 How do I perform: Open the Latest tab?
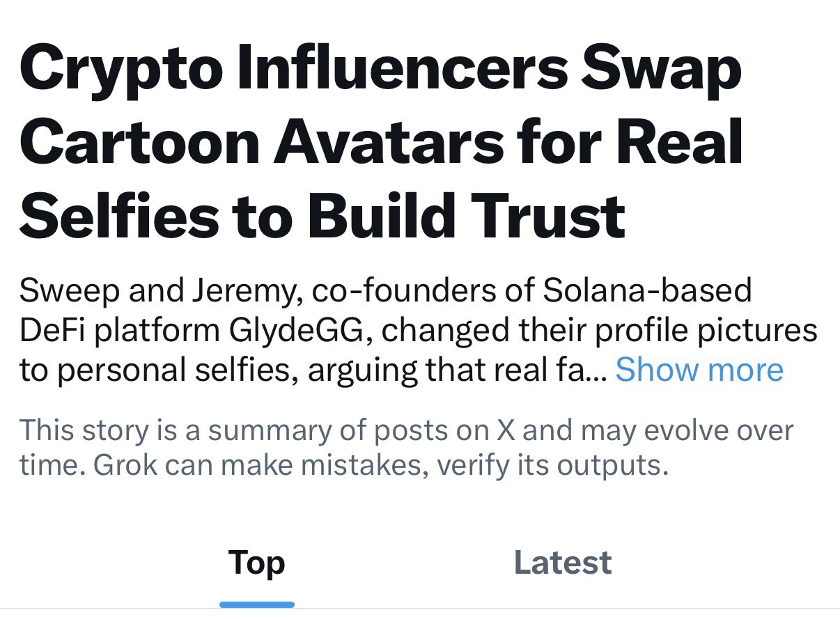[x=563, y=563]
